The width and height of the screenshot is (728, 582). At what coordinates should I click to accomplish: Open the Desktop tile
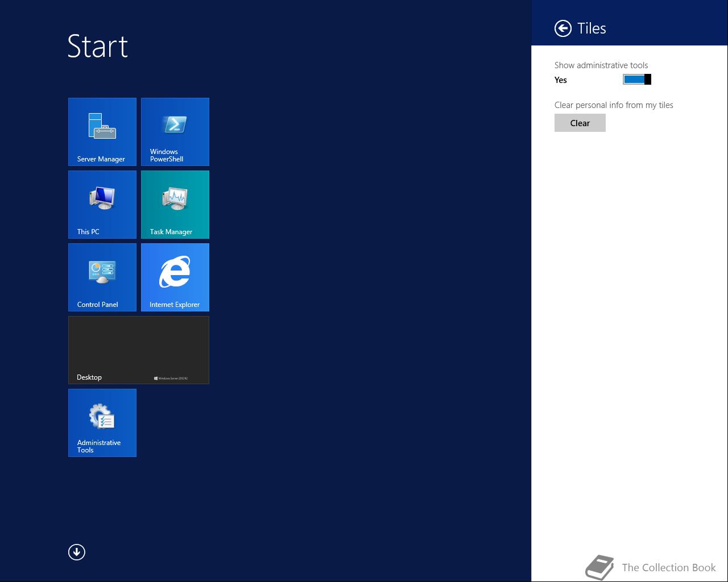[139, 350]
